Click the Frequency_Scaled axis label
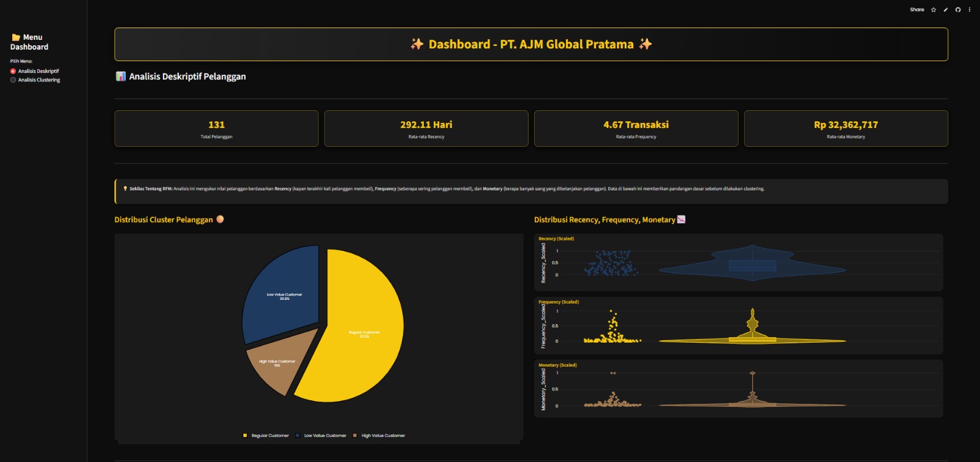The image size is (980, 462). 543,327
